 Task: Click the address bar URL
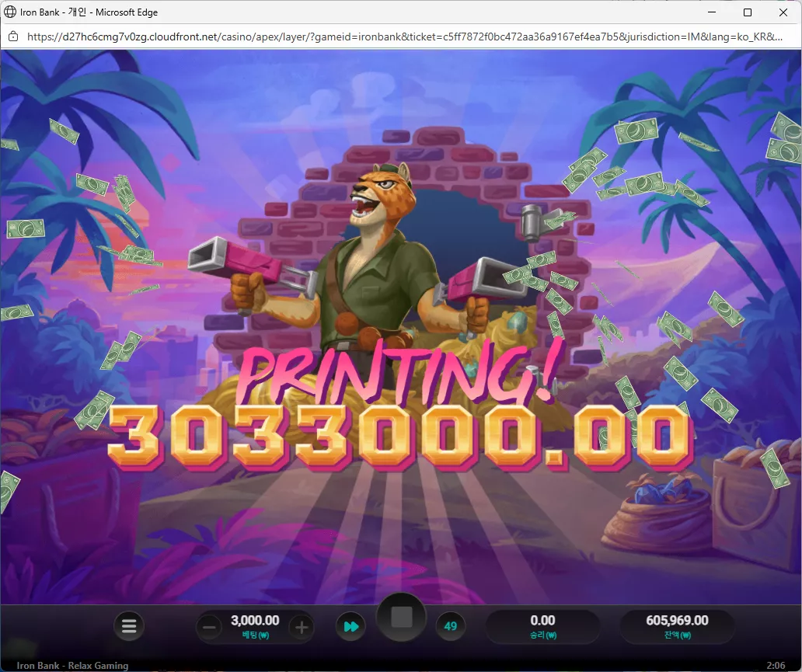tap(405, 37)
